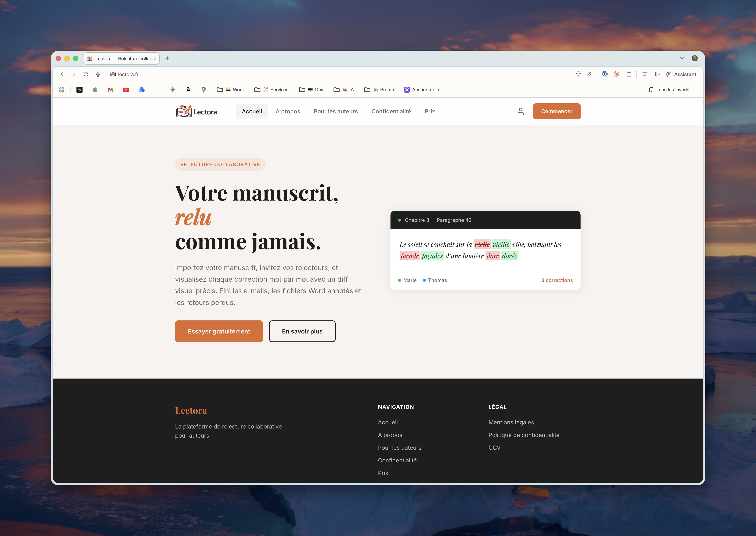Open the browser extensions puzzle icon
The height and width of the screenshot is (536, 756).
tap(629, 74)
